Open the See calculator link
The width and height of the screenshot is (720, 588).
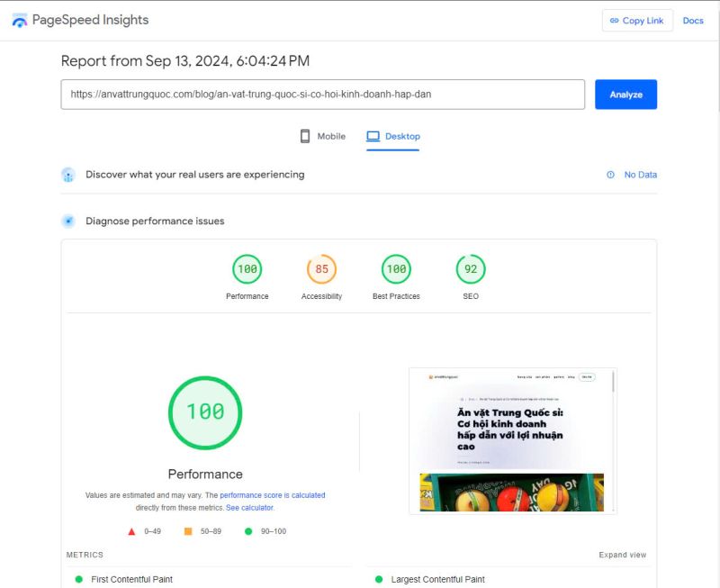click(250, 508)
